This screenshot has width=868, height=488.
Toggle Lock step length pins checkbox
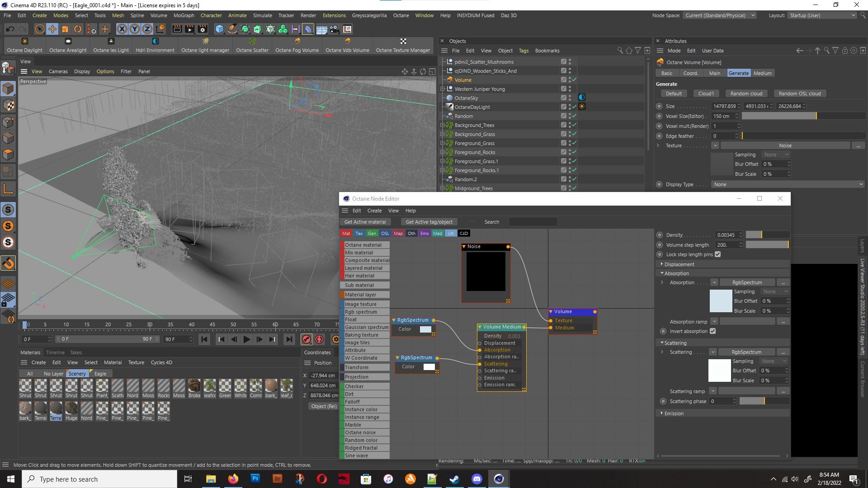coord(717,254)
